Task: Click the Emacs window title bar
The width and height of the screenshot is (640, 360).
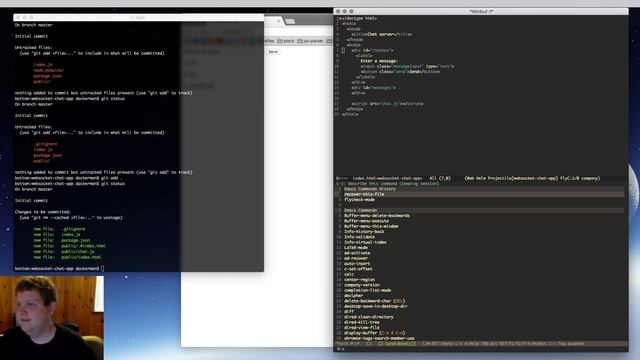Action: [x=481, y=11]
